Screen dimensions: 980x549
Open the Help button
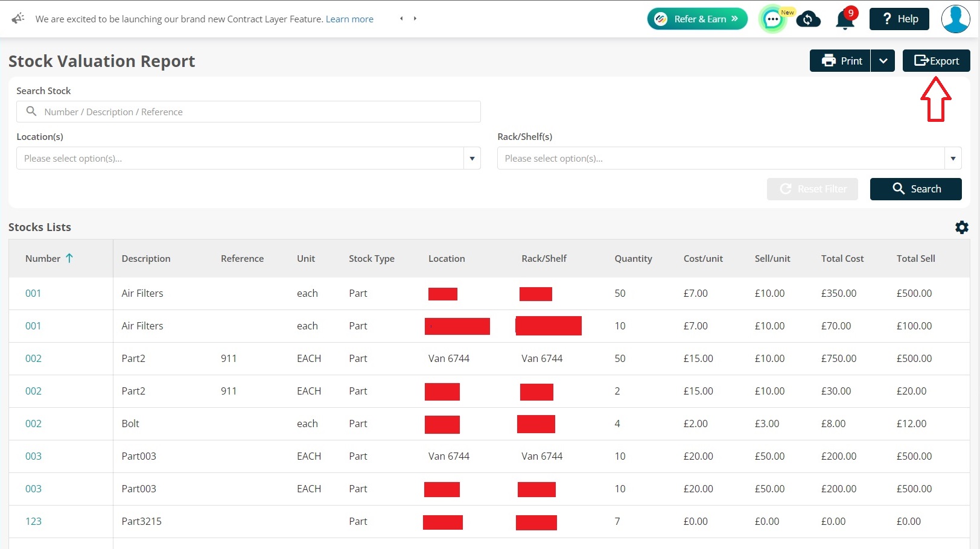click(899, 19)
